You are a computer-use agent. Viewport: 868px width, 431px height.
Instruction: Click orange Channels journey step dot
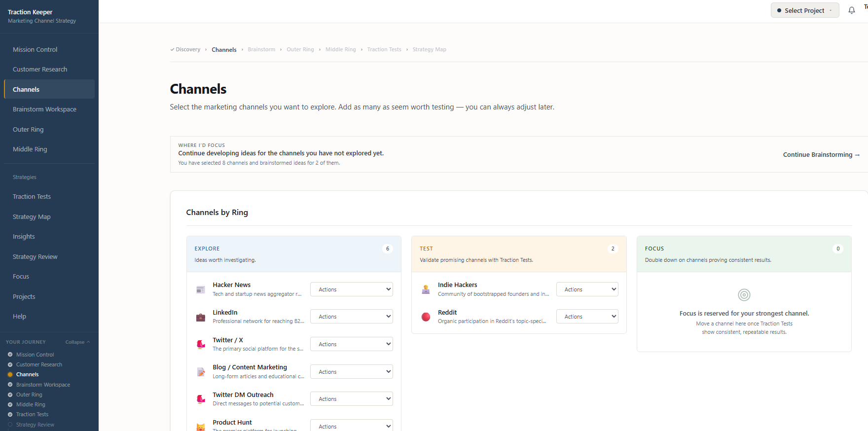point(10,374)
